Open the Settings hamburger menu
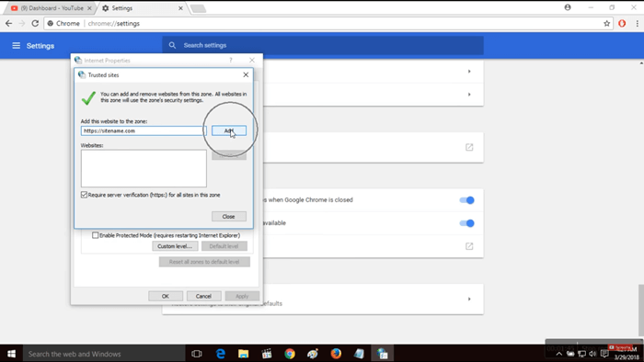The image size is (644, 362). 16,46
